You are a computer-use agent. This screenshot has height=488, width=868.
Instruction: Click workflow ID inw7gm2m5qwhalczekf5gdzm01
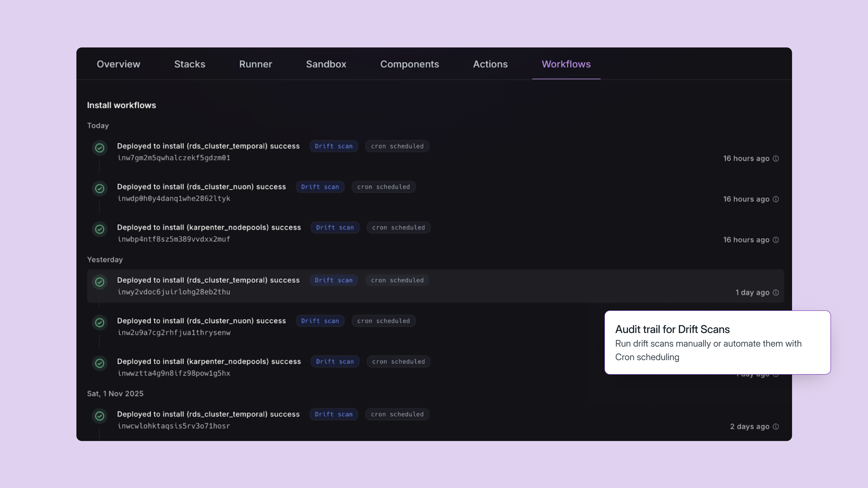(174, 158)
